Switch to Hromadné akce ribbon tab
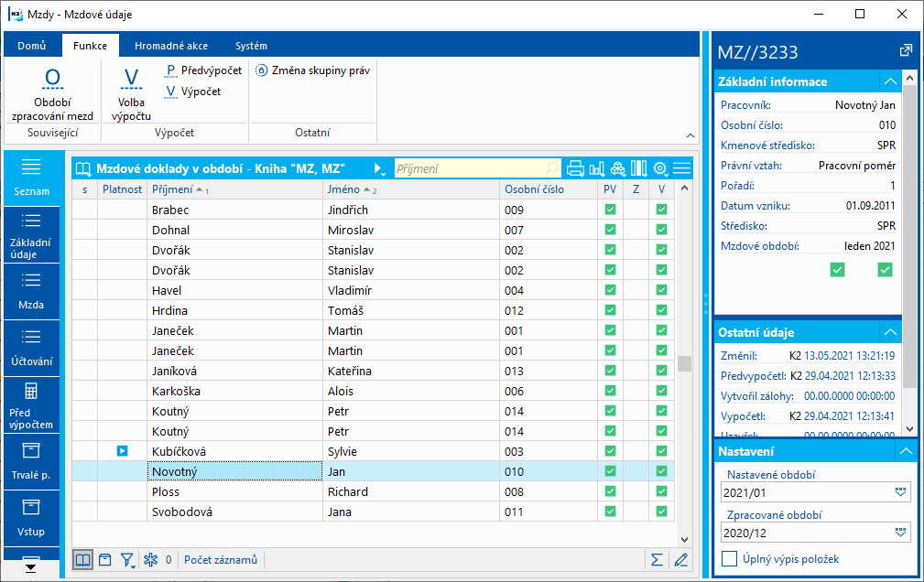 coord(171,46)
